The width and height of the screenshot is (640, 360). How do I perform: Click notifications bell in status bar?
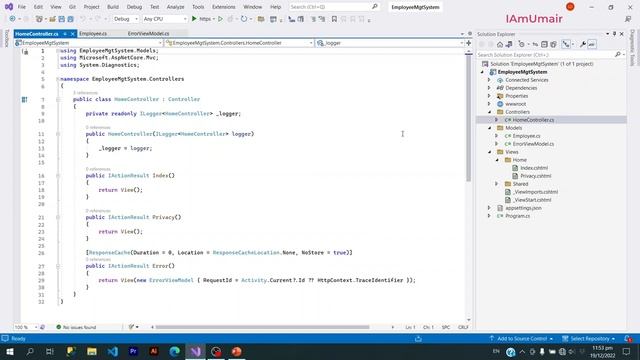pos(628,338)
